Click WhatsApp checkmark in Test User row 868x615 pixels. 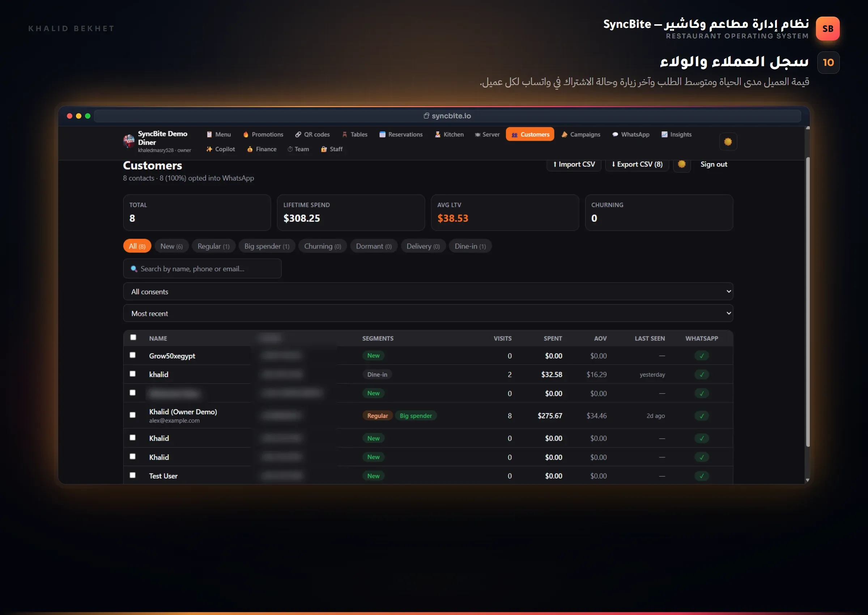[x=701, y=476]
